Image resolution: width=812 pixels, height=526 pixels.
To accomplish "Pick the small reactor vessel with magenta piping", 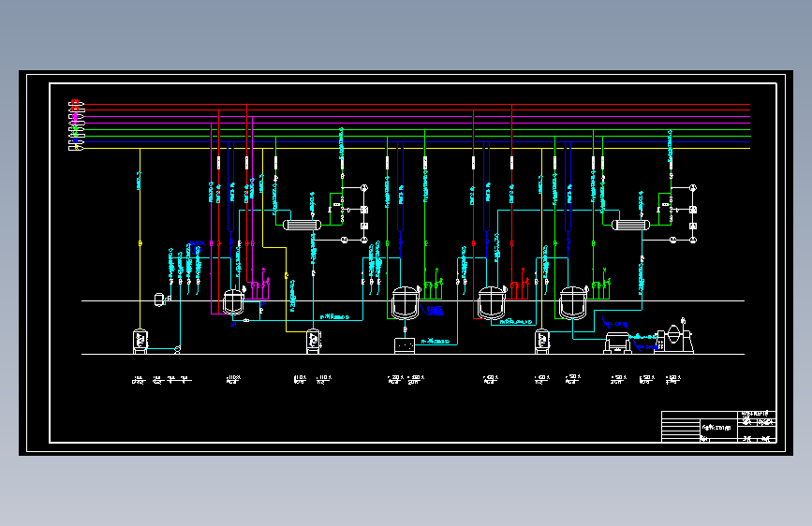I will coord(233,301).
